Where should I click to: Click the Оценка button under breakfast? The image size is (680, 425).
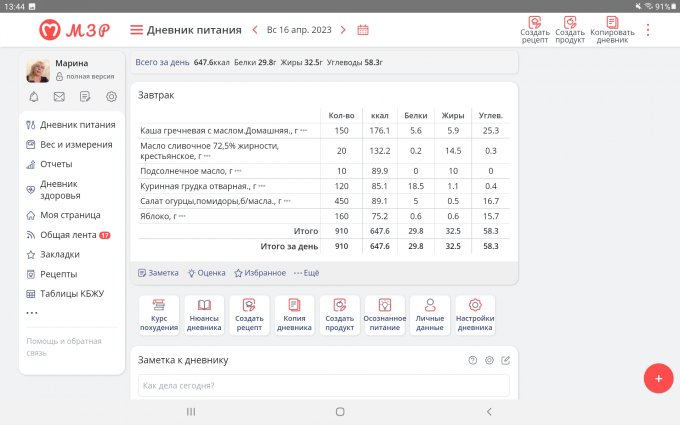pos(206,272)
